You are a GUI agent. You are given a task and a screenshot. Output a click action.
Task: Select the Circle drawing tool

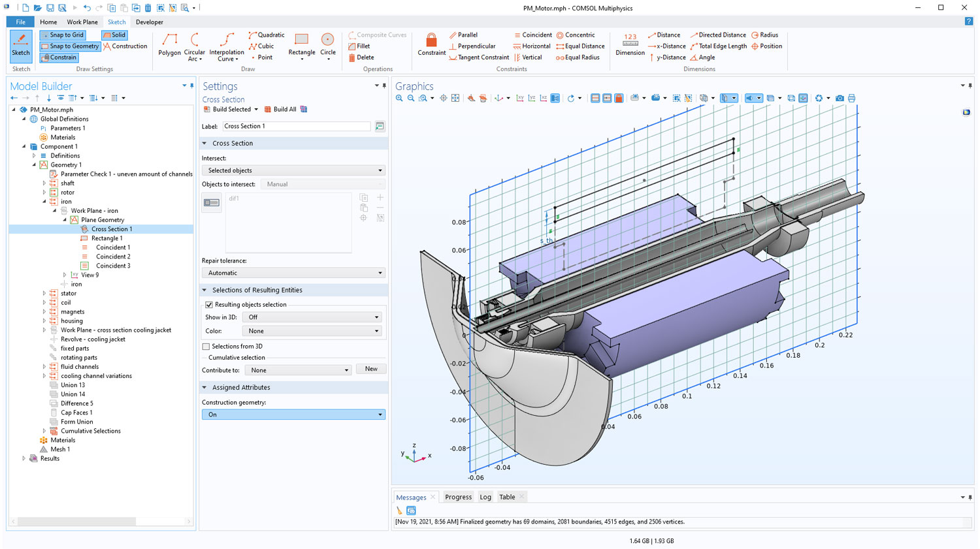[328, 44]
